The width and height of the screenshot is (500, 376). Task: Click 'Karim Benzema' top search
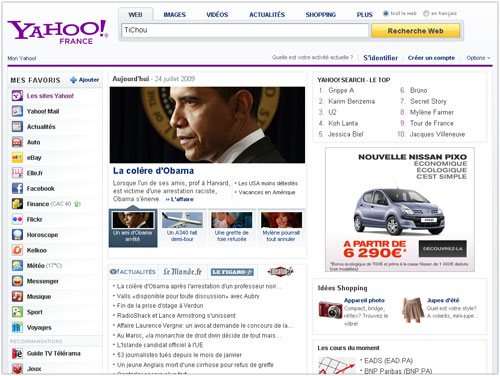351,101
